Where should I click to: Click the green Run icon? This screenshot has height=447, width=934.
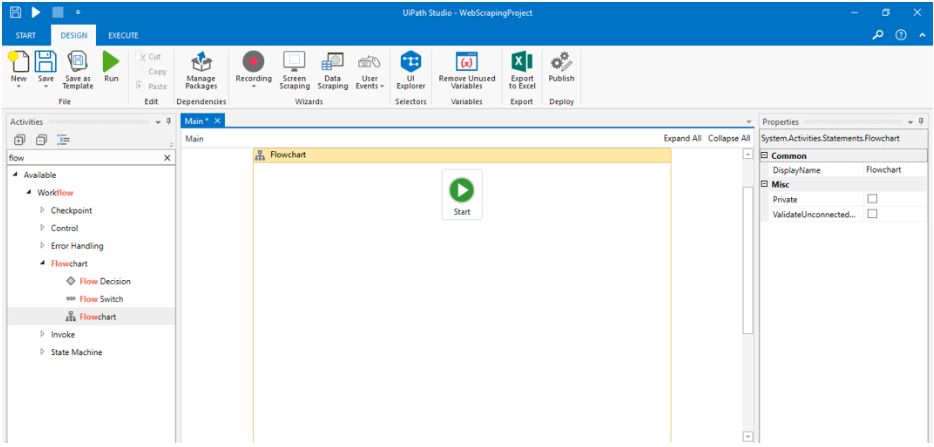[111, 61]
